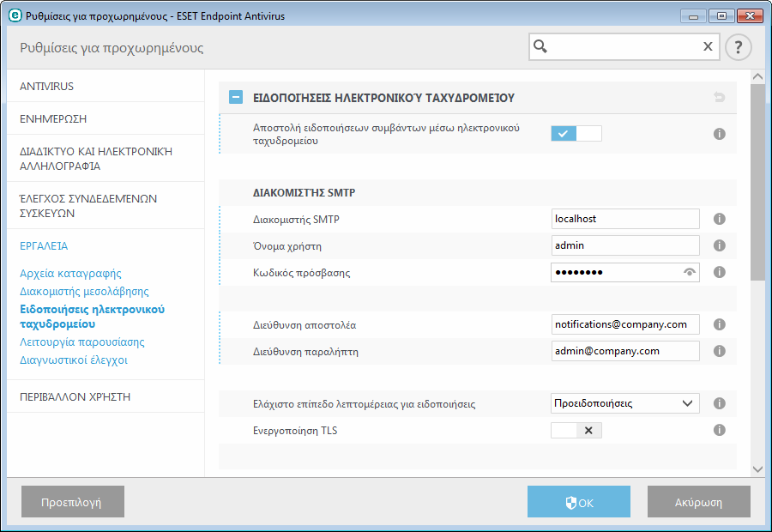Click the revert arrow in section header
Screen dimensions: 772x532
(720, 97)
